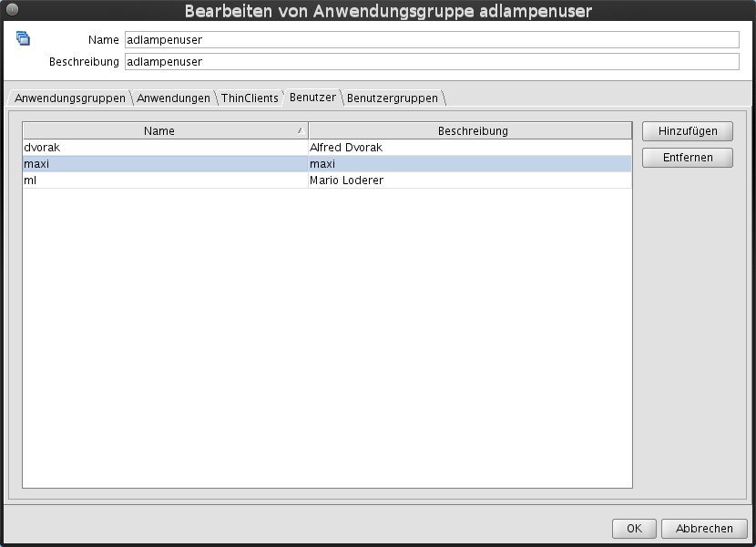Select the Benutzer tab
Viewport: 756px width, 547px height.
pyautogui.click(x=312, y=97)
